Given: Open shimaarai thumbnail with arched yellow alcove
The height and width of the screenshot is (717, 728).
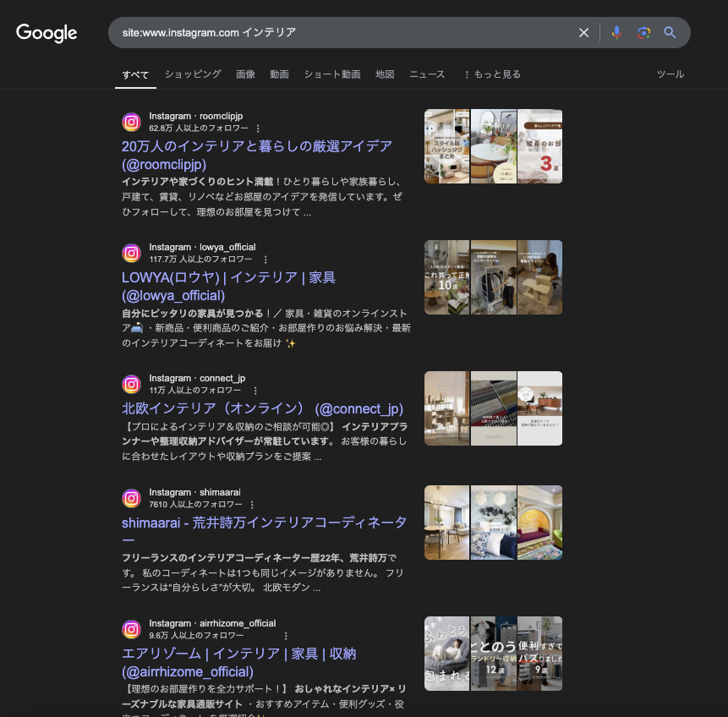Looking at the screenshot, I should click(540, 523).
